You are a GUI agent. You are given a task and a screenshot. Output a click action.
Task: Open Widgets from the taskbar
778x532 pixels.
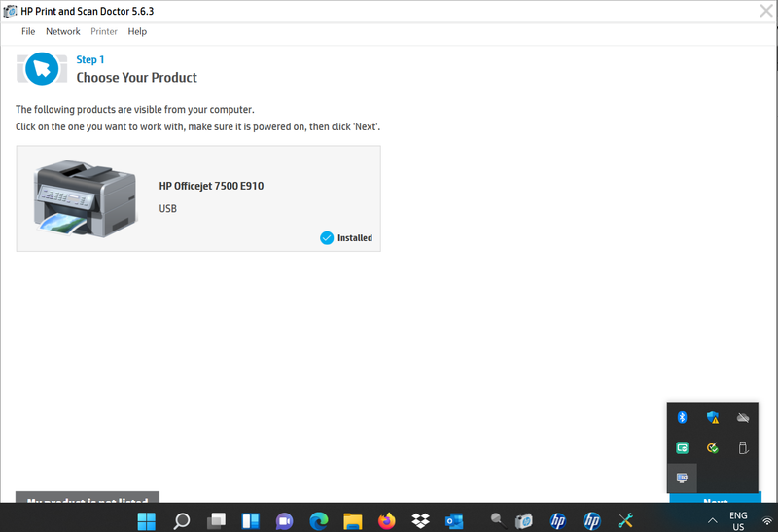pos(250,521)
